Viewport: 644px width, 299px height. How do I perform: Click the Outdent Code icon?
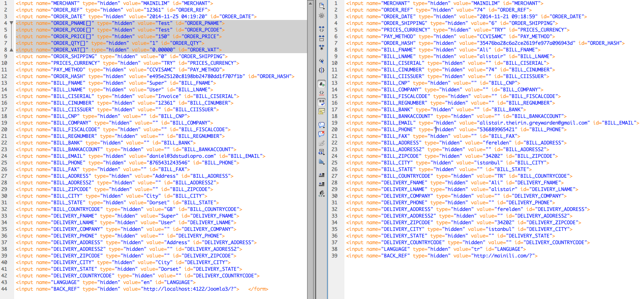pos(322,184)
